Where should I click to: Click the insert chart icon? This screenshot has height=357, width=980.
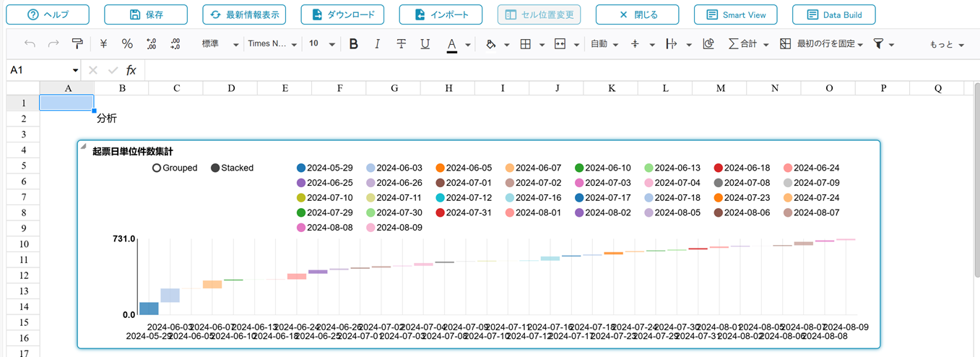(708, 44)
